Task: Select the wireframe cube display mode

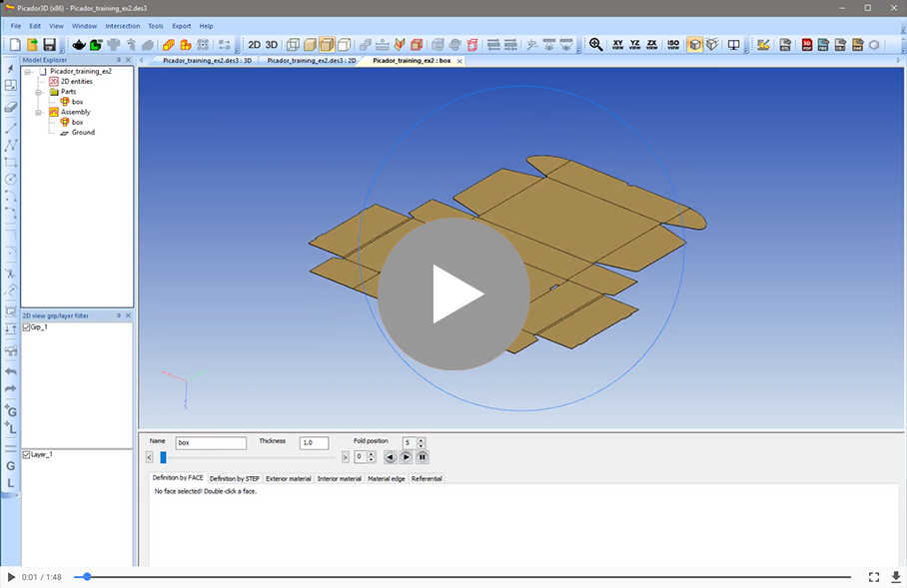Action: pyautogui.click(x=294, y=45)
